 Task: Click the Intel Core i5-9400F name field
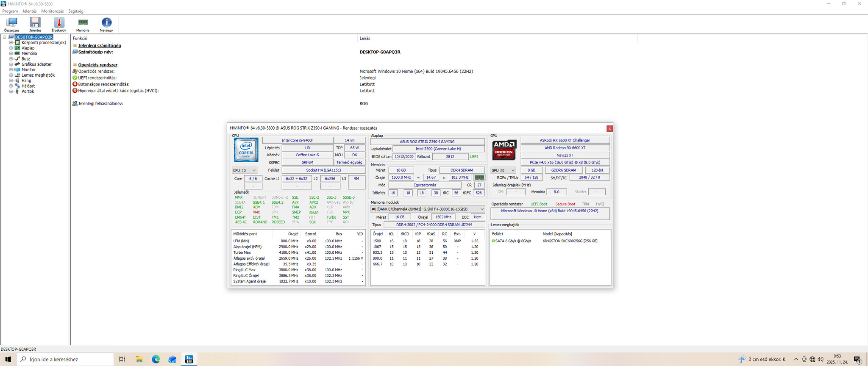pos(298,140)
